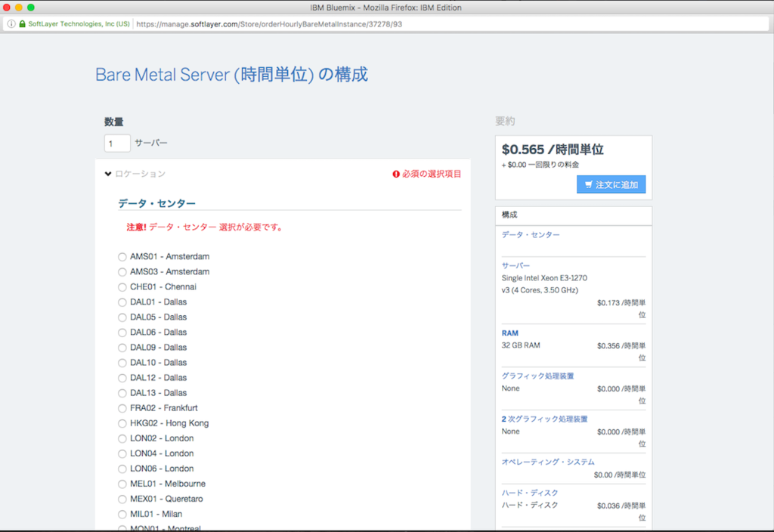Select CHE01 - Chennai data center

click(x=122, y=287)
